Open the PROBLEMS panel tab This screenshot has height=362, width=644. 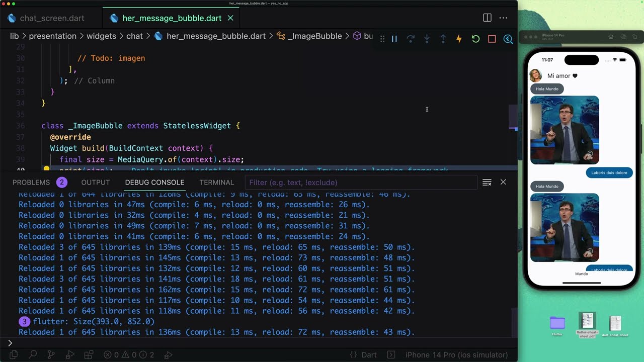(x=39, y=183)
